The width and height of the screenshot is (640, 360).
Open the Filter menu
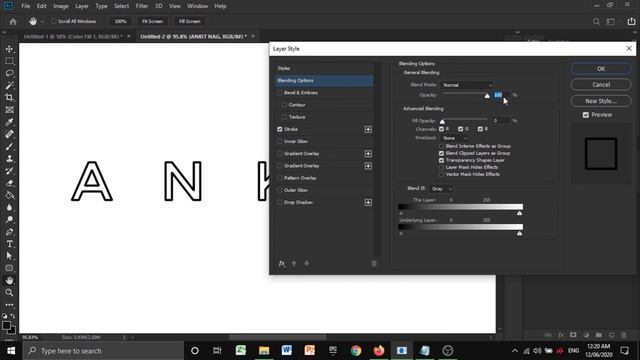[142, 6]
